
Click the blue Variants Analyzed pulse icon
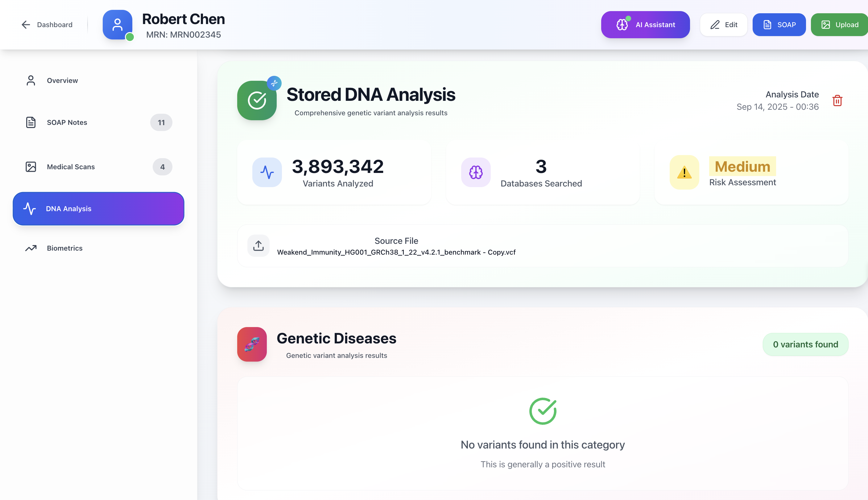(x=267, y=172)
